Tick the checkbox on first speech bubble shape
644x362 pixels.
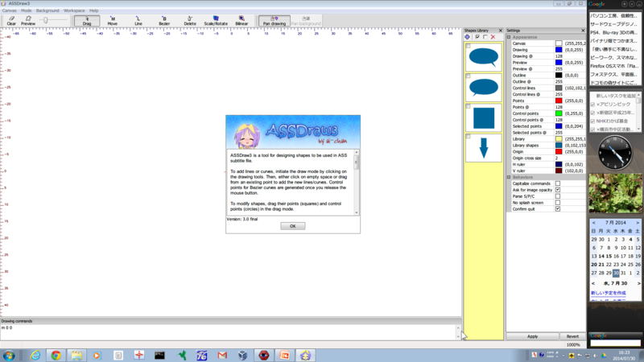(x=469, y=46)
